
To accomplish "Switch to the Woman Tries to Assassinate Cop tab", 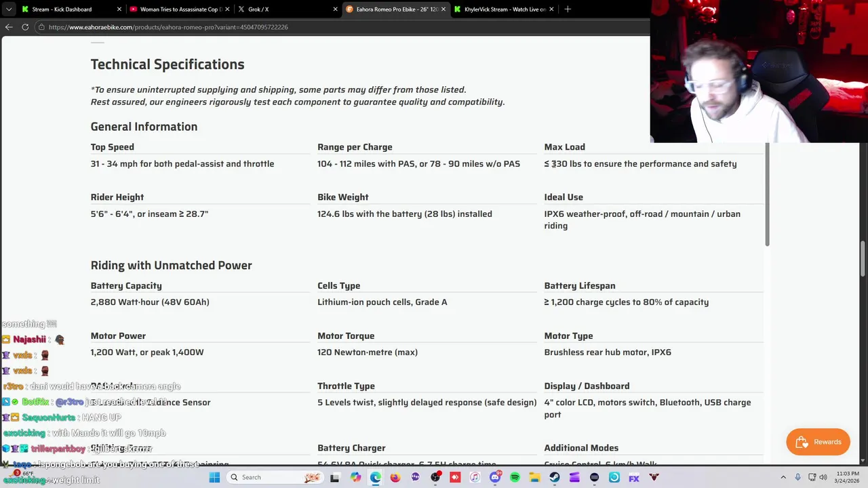I will 180,9.
